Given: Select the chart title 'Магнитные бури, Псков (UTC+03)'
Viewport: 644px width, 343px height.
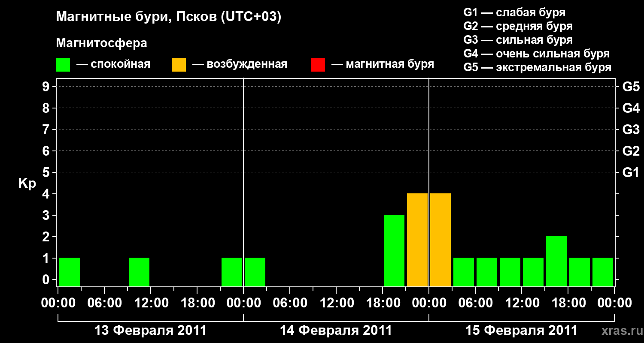Looking at the screenshot, I should pyautogui.click(x=168, y=17).
